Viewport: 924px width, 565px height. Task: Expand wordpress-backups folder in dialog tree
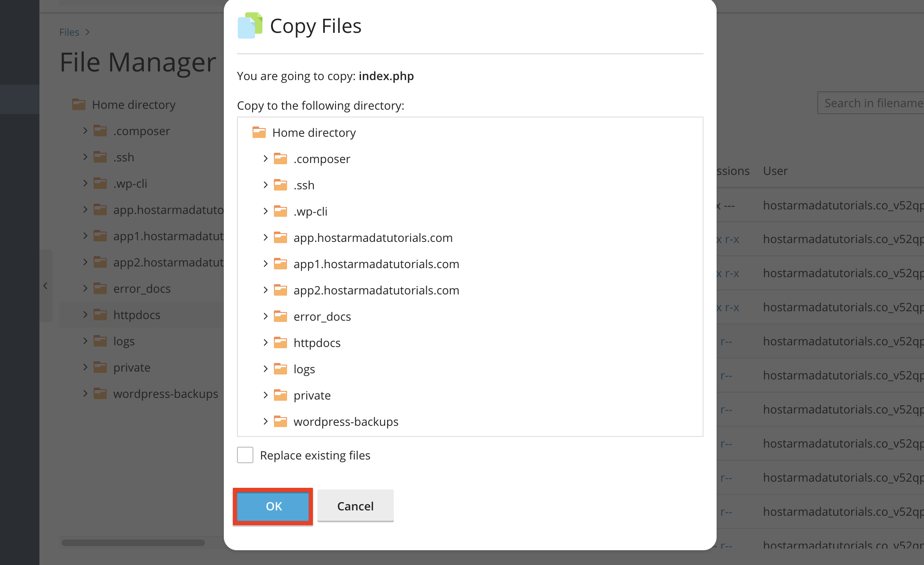(265, 421)
